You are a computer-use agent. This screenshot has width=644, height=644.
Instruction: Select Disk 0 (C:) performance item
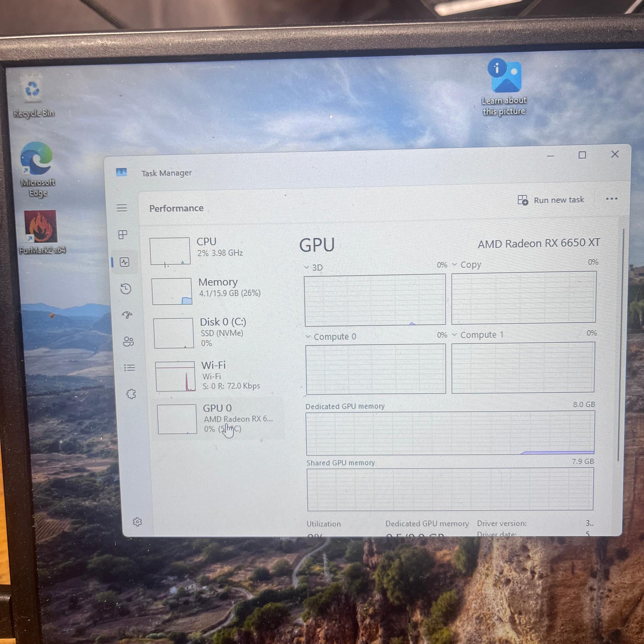click(217, 332)
